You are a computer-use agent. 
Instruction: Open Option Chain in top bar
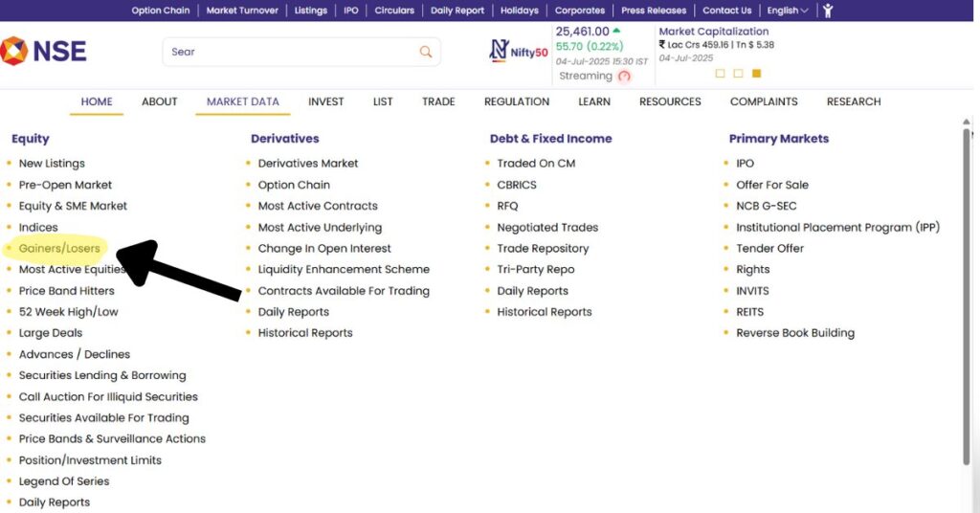[x=160, y=10]
